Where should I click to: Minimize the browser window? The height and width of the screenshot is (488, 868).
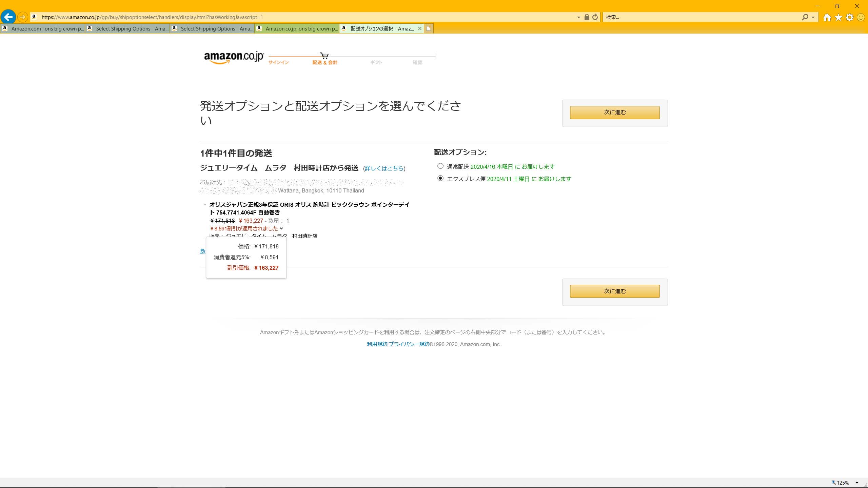click(x=817, y=6)
